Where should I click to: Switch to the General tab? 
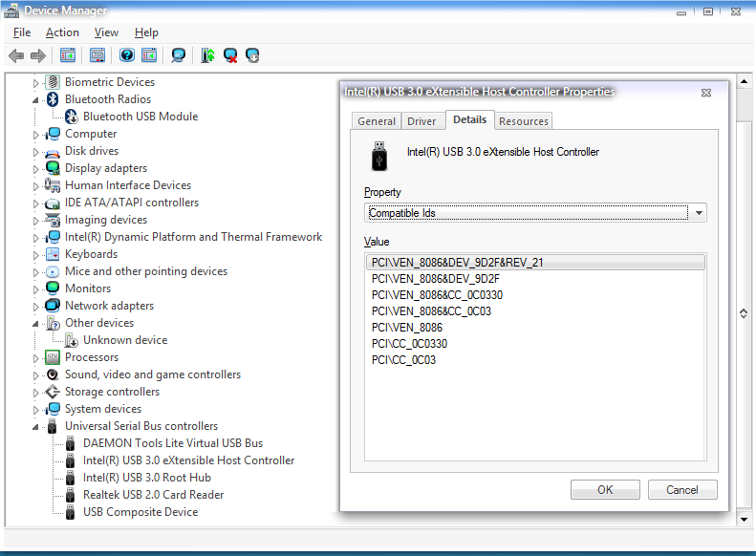coord(376,121)
